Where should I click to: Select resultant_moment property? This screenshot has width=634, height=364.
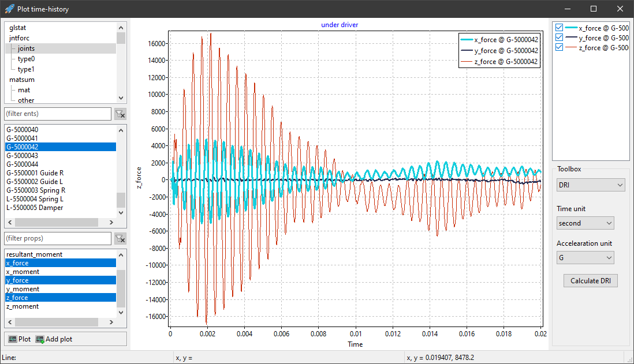point(61,254)
